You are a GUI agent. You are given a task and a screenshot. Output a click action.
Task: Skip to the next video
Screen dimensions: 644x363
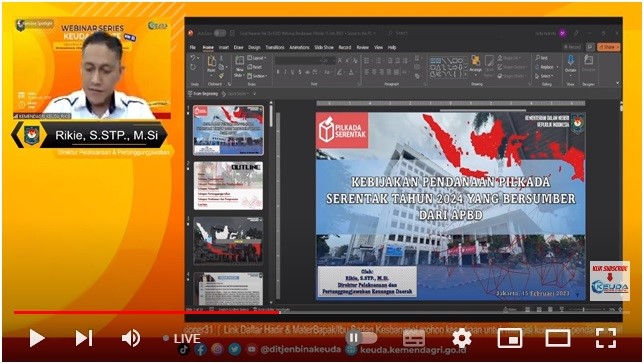84,338
